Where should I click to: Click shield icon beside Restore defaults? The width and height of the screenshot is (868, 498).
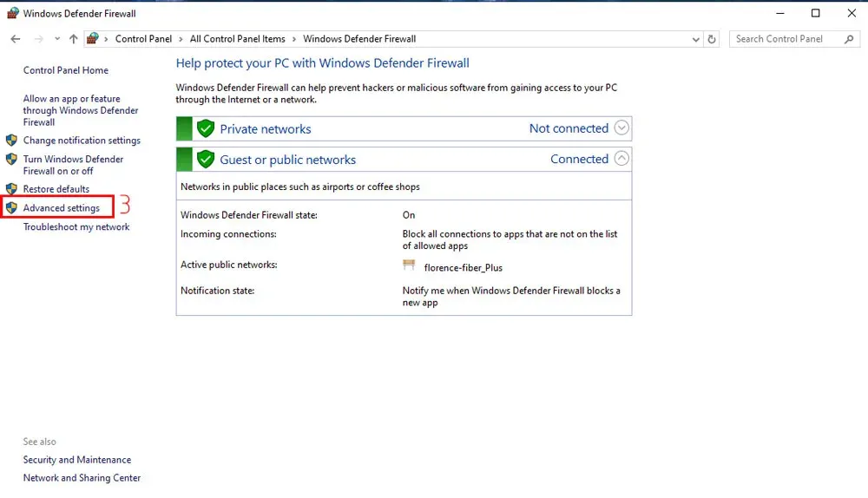click(x=11, y=188)
